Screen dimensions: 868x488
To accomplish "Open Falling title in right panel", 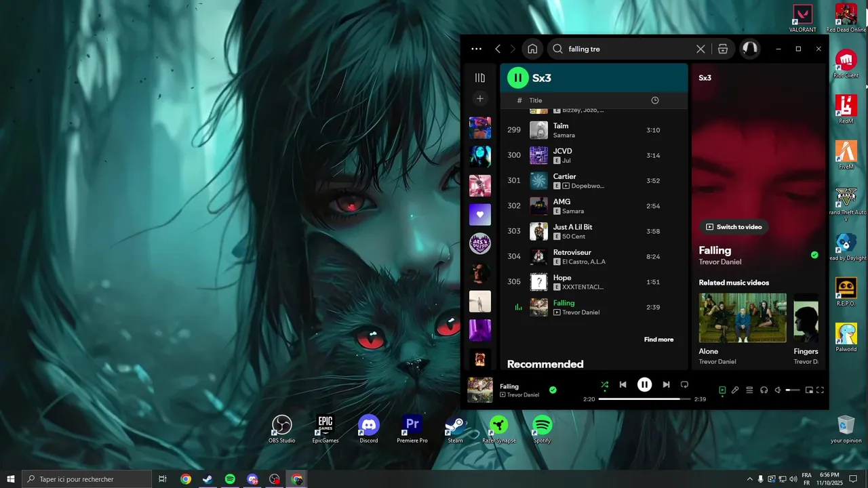I will 715,250.
